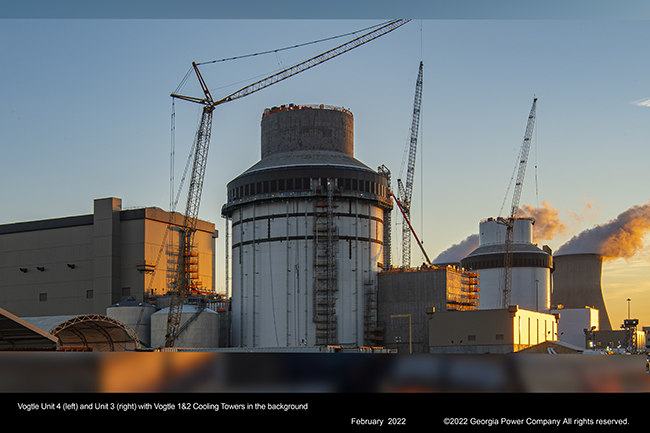Click the February 2022 date label
Viewport: 650px width, 433px height.
pos(378,421)
